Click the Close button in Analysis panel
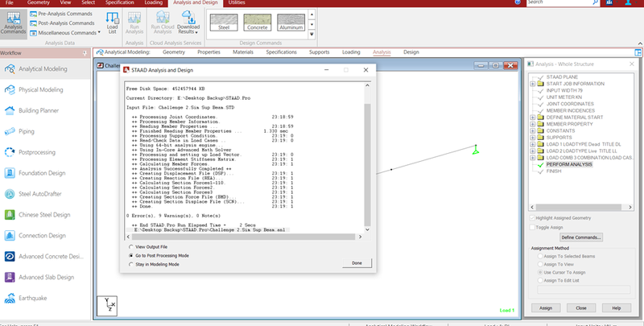644x326 pixels. (x=580, y=308)
